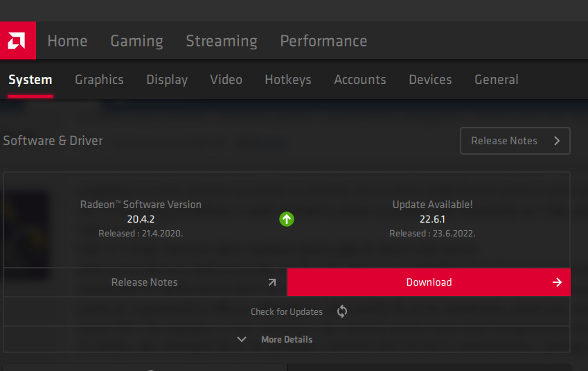Screen dimensions: 588x371
Task: Click the right arrow on Download button
Action: (x=558, y=282)
